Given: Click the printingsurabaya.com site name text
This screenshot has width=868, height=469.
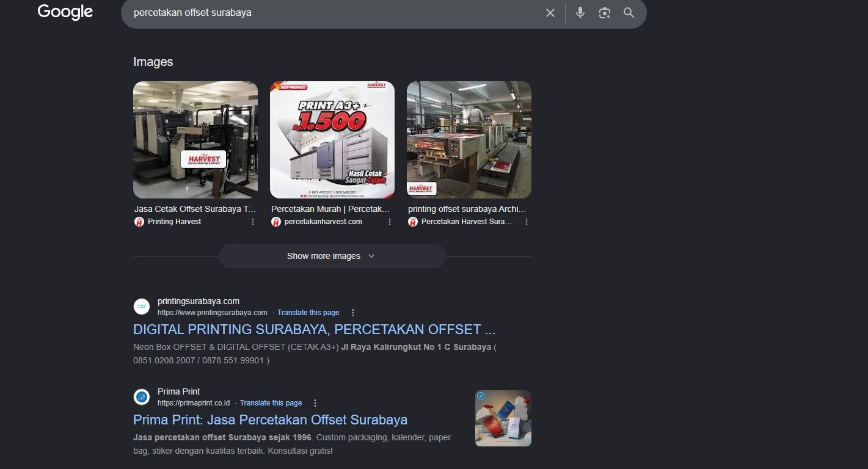Looking at the screenshot, I should (199, 301).
